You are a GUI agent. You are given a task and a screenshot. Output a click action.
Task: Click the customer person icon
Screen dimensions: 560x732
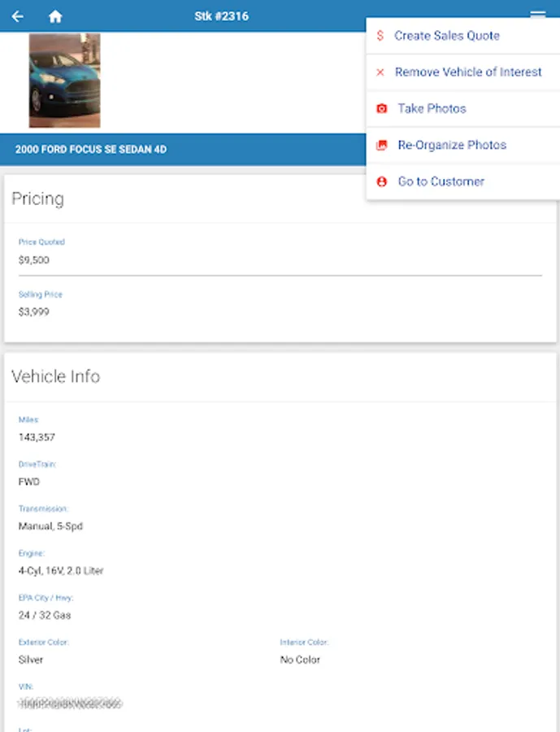(x=381, y=182)
